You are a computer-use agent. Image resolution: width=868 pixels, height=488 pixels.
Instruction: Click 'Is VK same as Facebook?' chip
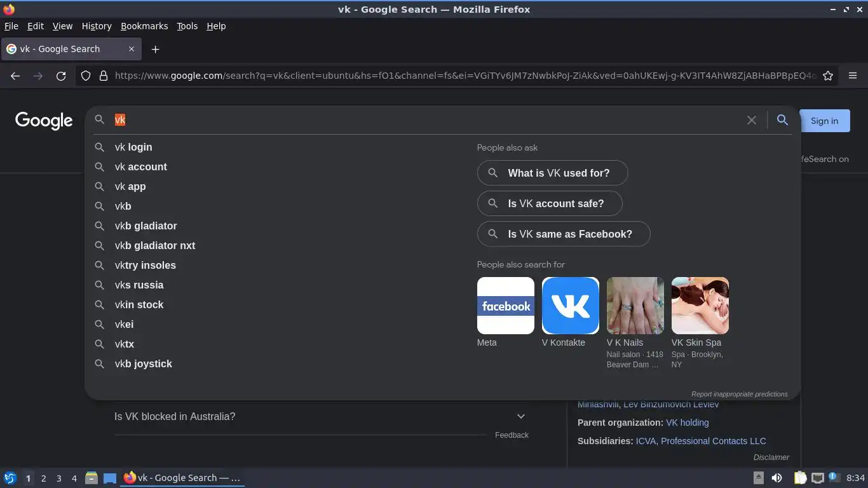point(564,234)
